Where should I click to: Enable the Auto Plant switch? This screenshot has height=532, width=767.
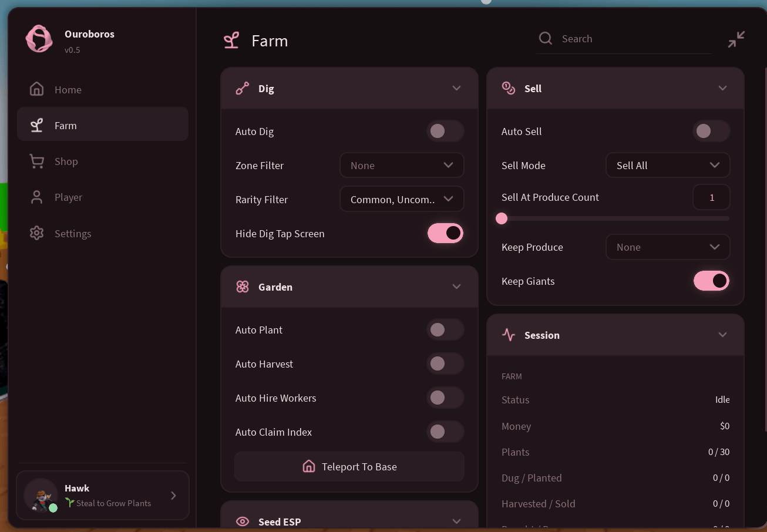[445, 330]
